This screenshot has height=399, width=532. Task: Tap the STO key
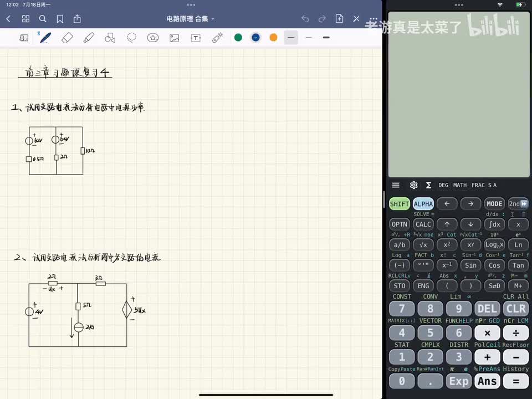400,286
